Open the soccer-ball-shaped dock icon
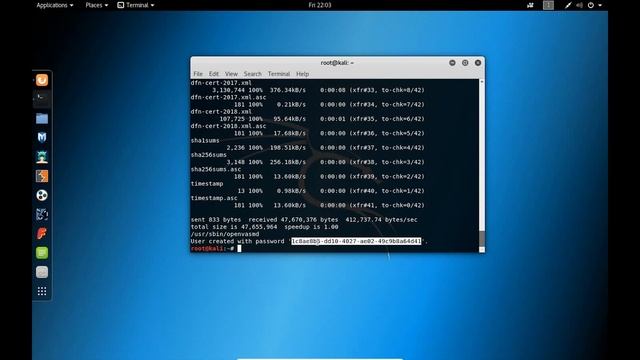The image size is (640, 360). 42,195
